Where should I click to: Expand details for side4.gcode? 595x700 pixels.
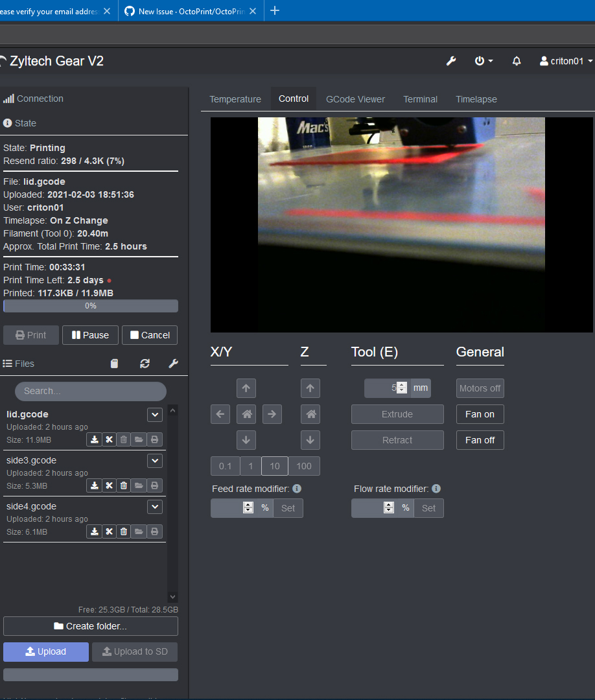155,507
